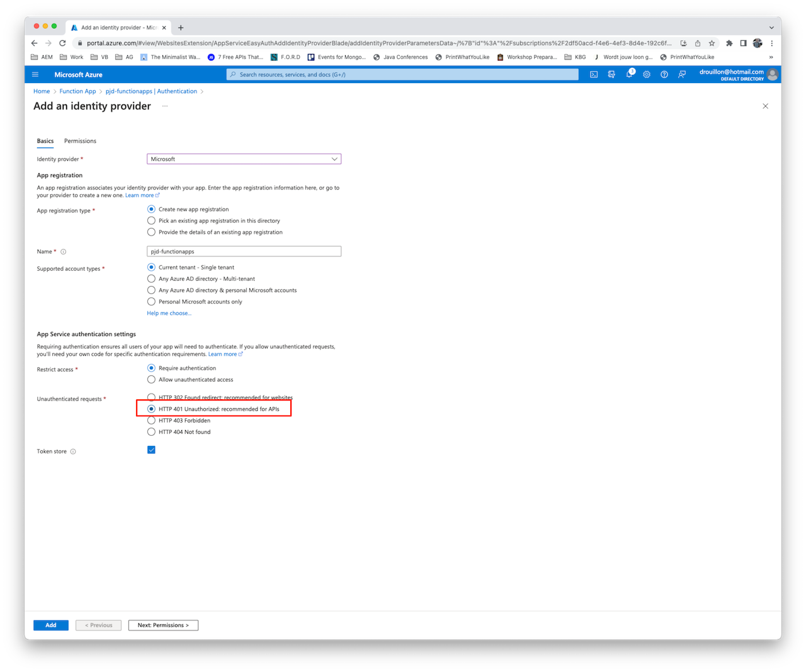Select Require authentication option

pos(151,368)
